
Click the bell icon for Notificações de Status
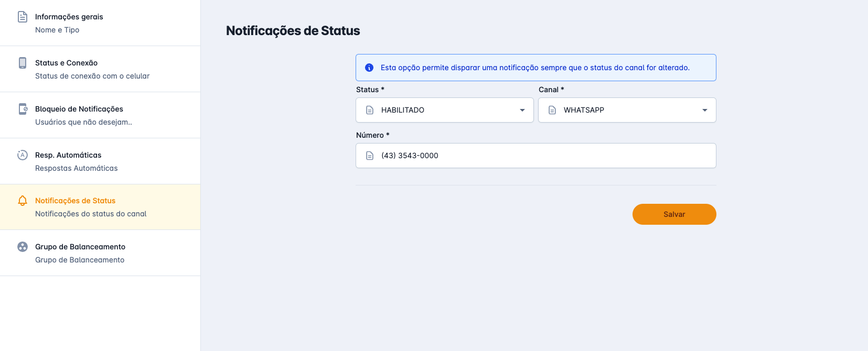tap(23, 201)
